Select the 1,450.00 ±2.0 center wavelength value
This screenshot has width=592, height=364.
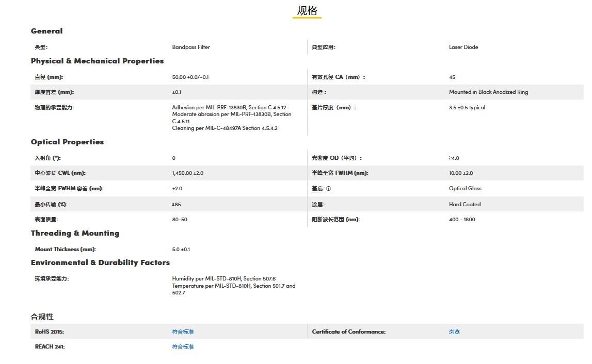pos(188,173)
